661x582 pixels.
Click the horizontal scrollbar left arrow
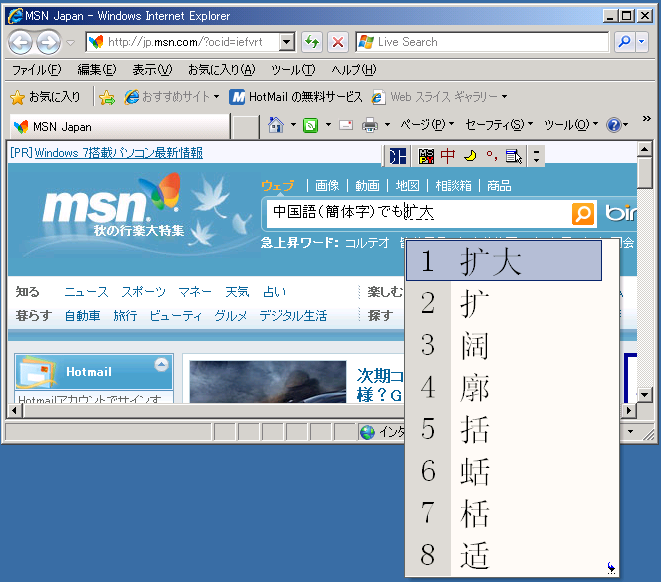(x=15, y=410)
